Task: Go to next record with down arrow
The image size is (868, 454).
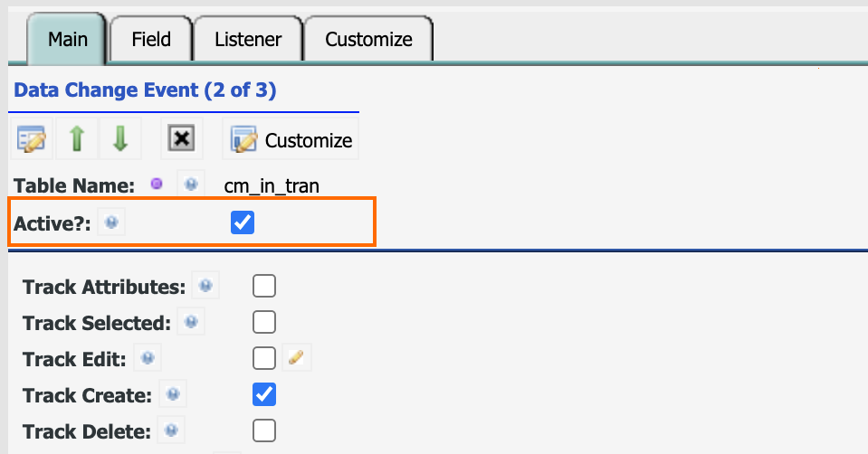Action: click(x=120, y=138)
